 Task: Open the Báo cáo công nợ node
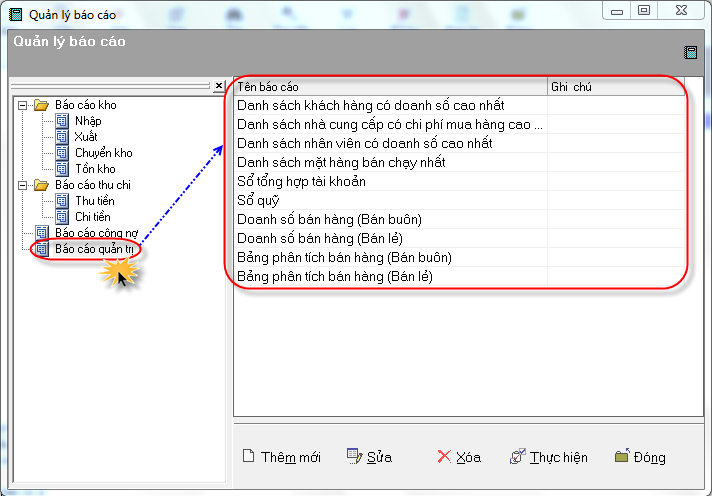96,233
